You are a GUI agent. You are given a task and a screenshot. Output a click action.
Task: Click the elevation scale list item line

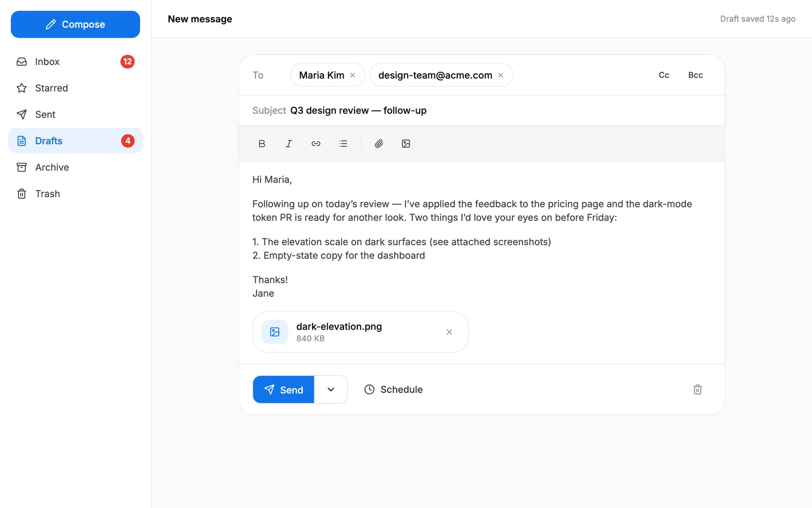(x=401, y=242)
